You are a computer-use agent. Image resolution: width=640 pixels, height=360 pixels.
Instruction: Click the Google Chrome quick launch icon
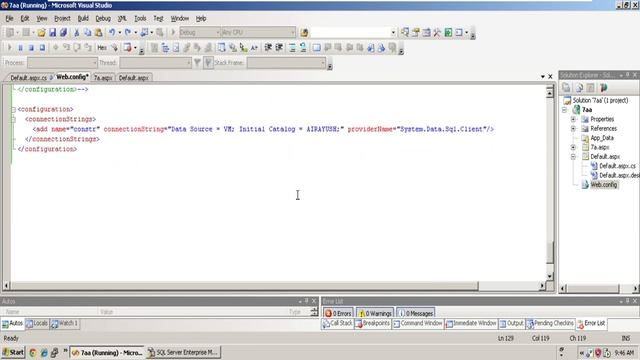pyautogui.click(x=33, y=353)
